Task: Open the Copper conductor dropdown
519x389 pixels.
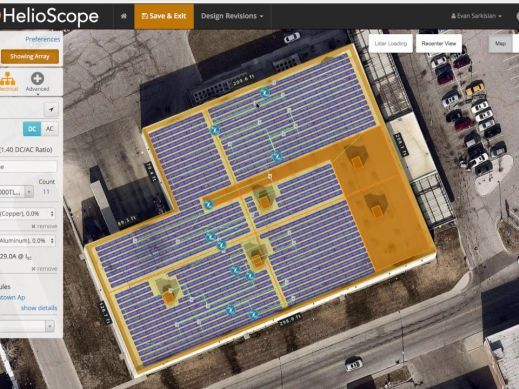Action: coord(27,213)
